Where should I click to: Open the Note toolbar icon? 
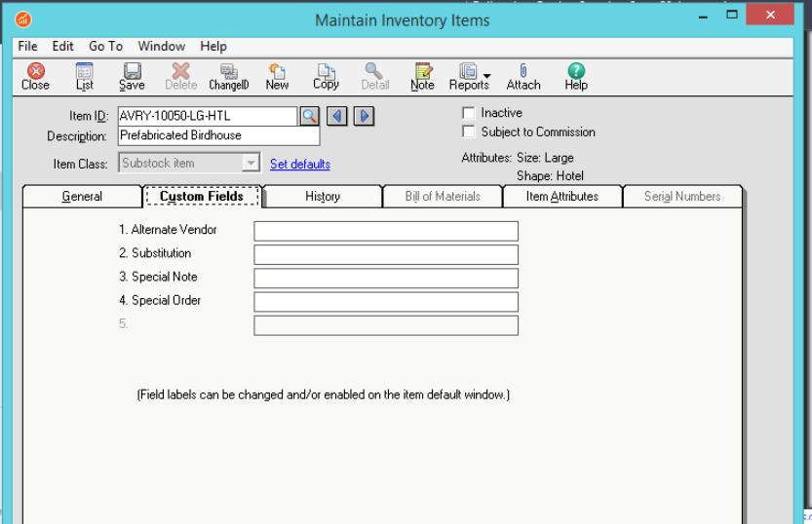[422, 76]
